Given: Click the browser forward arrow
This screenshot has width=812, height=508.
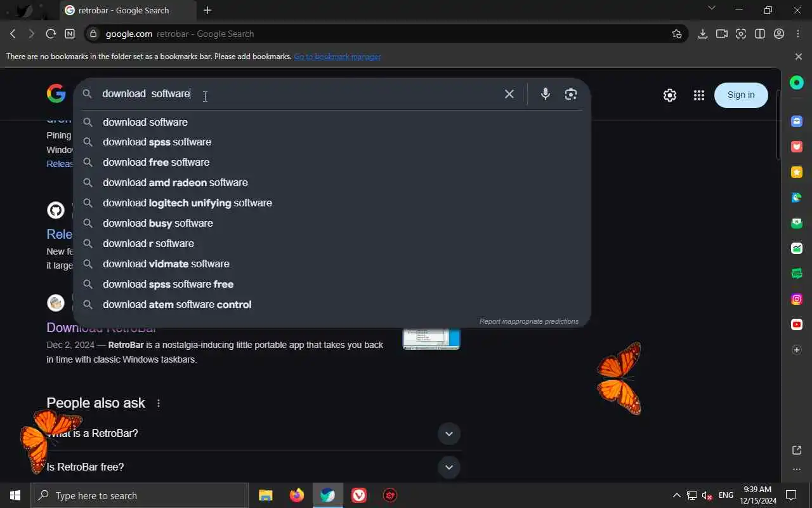Looking at the screenshot, I should [31, 34].
